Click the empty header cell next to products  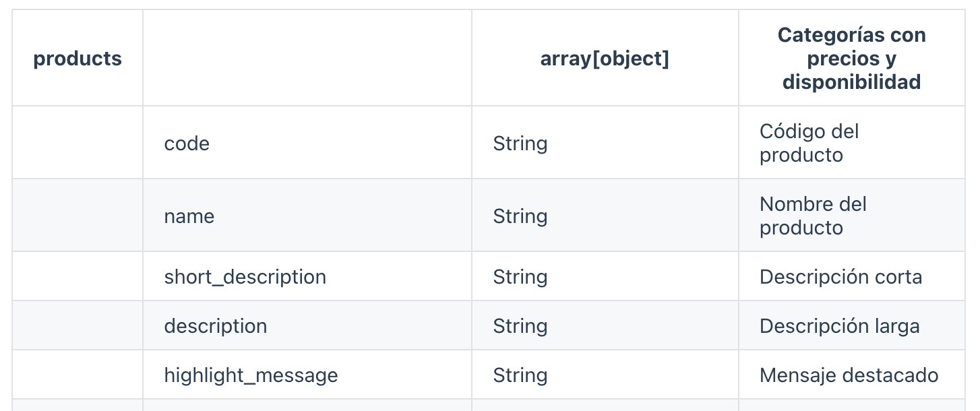(x=307, y=58)
